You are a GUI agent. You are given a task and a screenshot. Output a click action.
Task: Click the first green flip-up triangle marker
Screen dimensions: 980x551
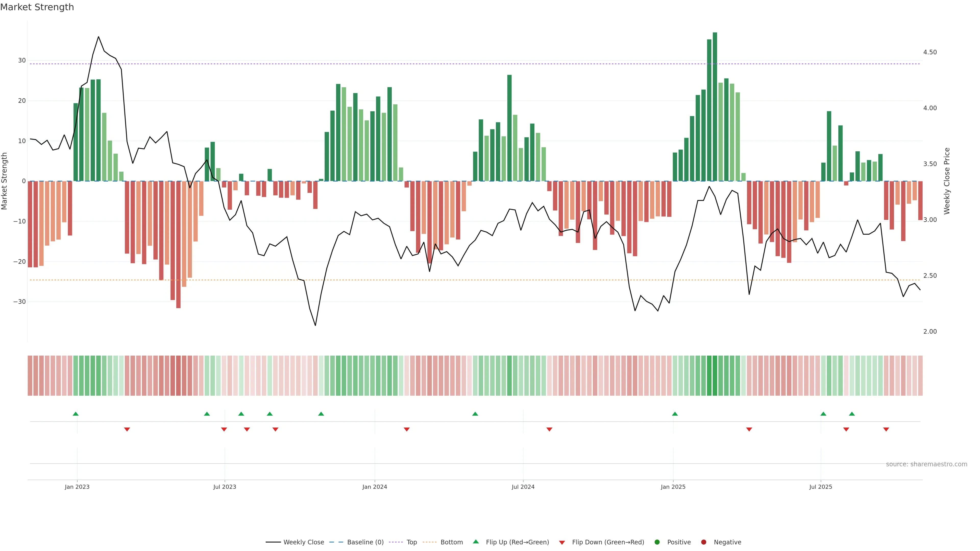(76, 414)
